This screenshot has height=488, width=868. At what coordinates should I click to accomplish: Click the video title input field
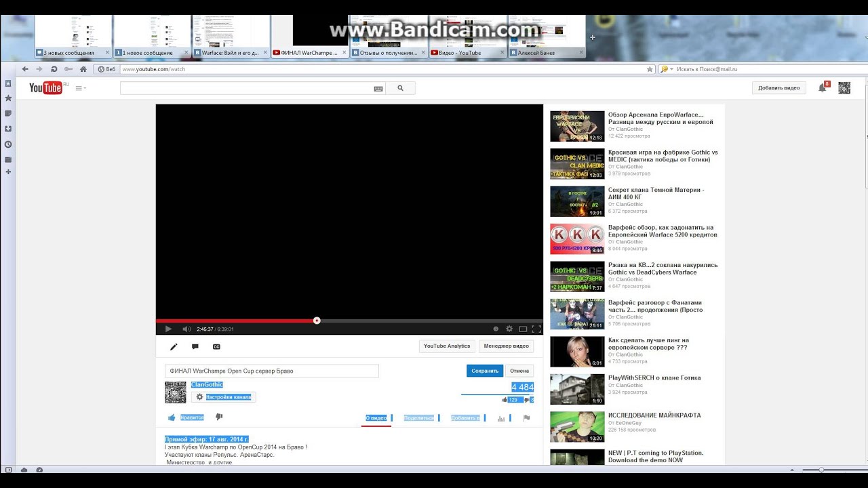(x=272, y=371)
